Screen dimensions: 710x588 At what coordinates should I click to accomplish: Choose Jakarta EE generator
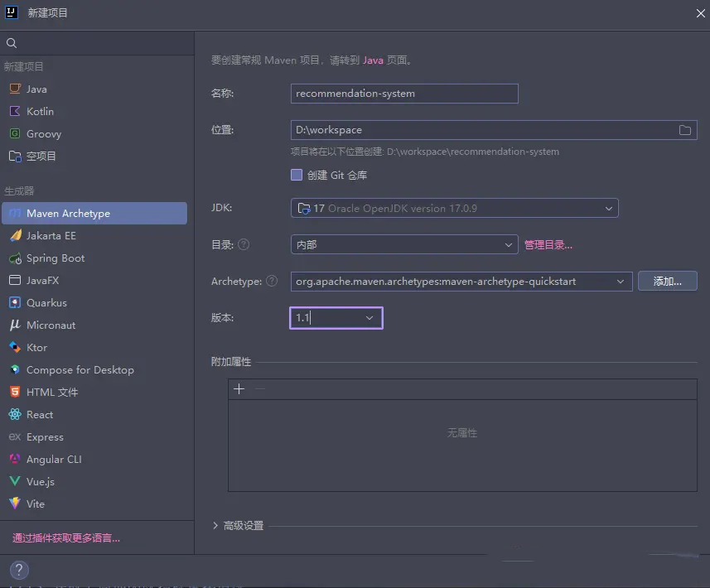click(94, 235)
